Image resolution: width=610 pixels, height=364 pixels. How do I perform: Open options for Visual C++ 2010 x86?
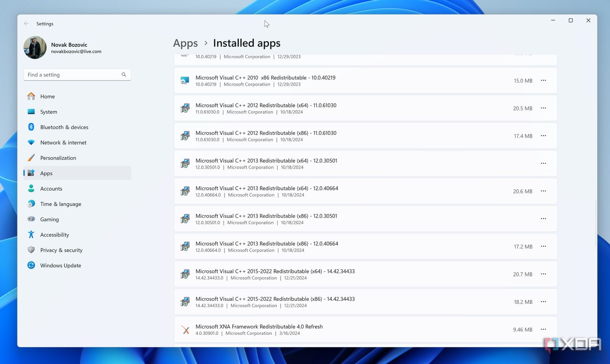[543, 80]
